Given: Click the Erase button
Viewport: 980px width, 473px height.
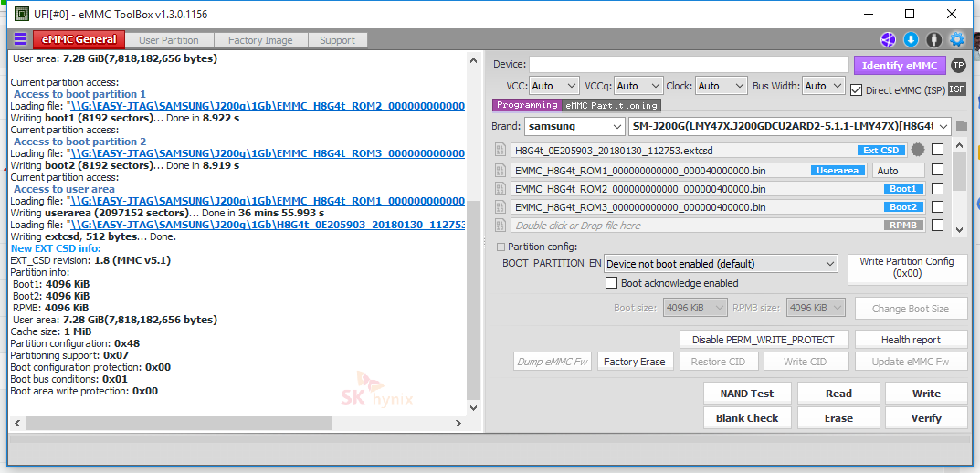Looking at the screenshot, I should coord(838,418).
